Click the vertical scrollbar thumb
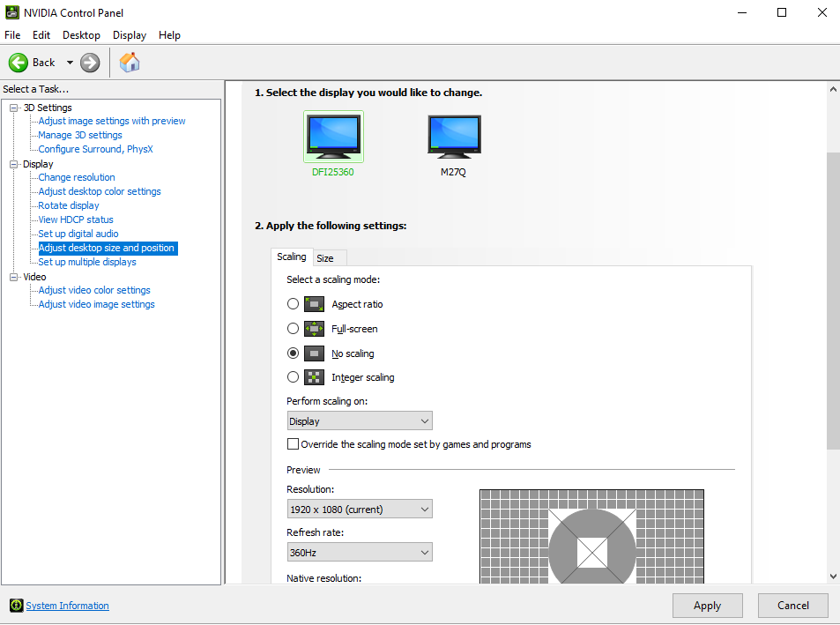840x625 pixels. (x=833, y=301)
